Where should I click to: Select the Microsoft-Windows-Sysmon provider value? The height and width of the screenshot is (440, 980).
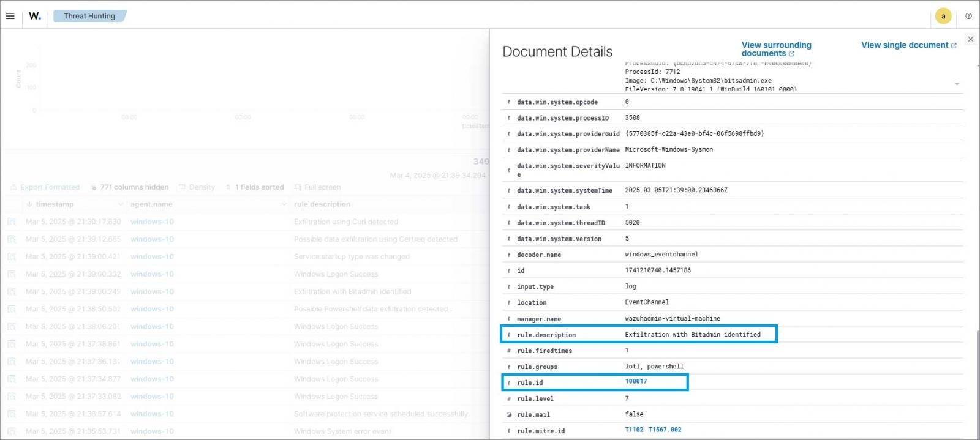tap(669, 149)
